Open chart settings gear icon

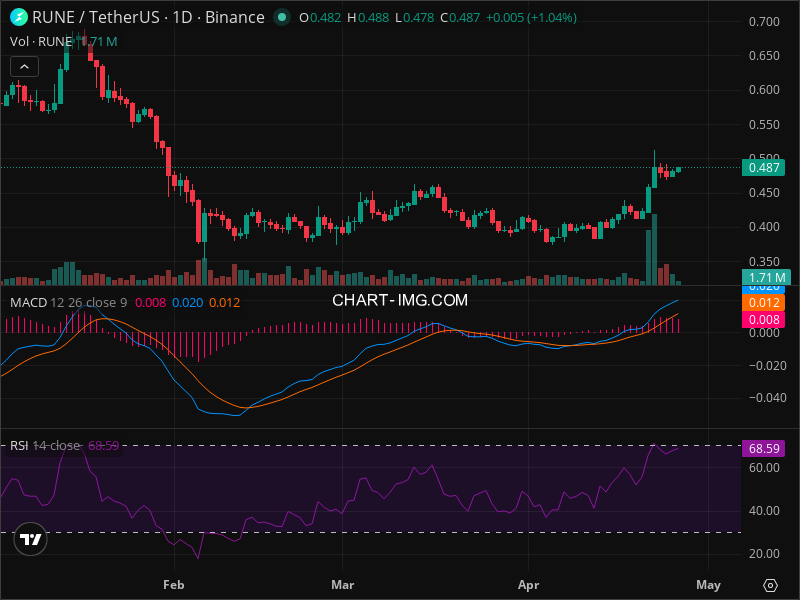(x=770, y=585)
